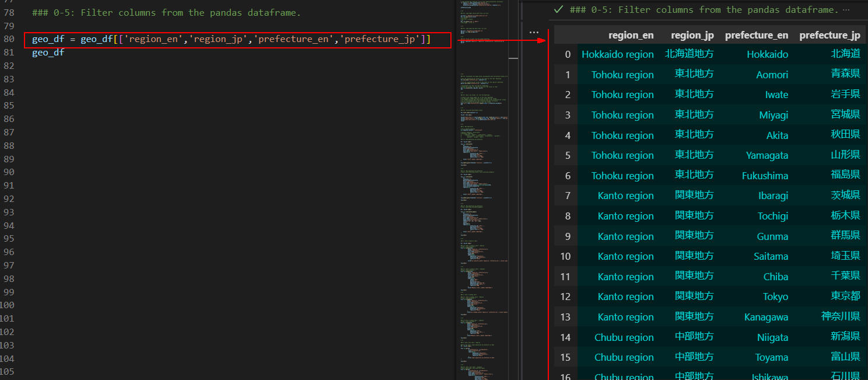Select the 'Aomori' cell
The width and height of the screenshot is (868, 380).
tap(772, 75)
